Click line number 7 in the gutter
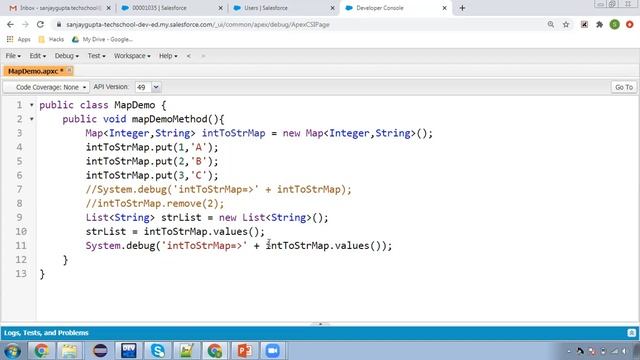The width and height of the screenshot is (640, 360). click(x=19, y=189)
